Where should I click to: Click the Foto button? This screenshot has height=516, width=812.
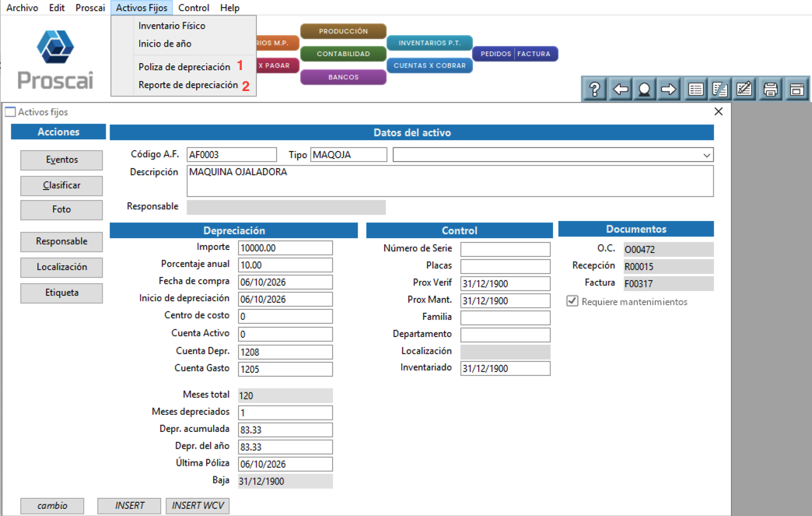pyautogui.click(x=61, y=210)
